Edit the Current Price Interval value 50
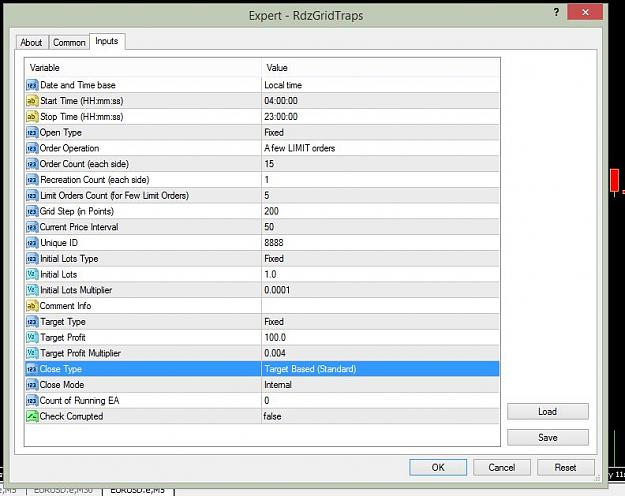This screenshot has width=625, height=496. coord(380,227)
